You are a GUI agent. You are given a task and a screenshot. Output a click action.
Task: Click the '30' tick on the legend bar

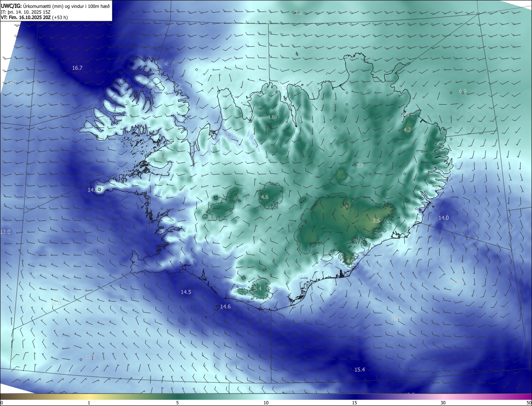(443, 403)
